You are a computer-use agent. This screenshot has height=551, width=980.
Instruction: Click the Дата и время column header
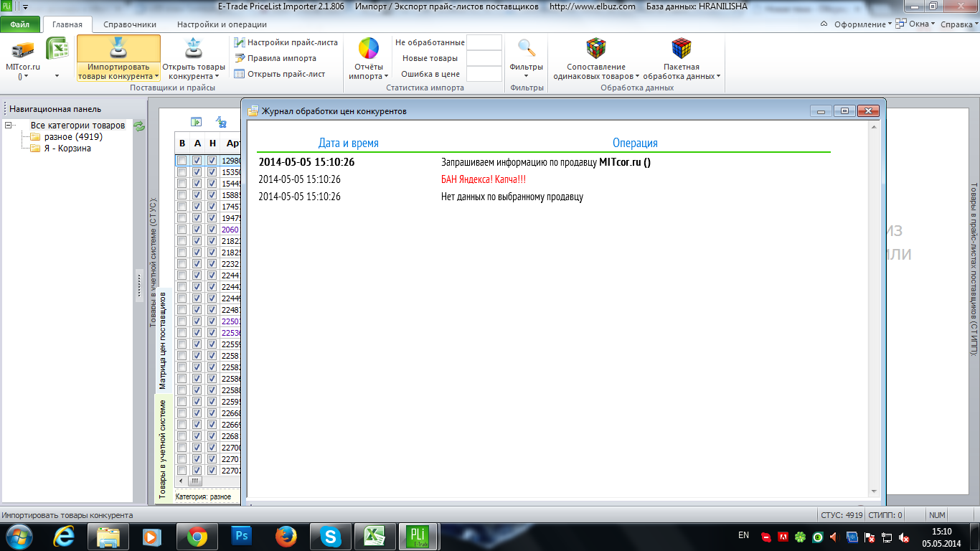349,143
